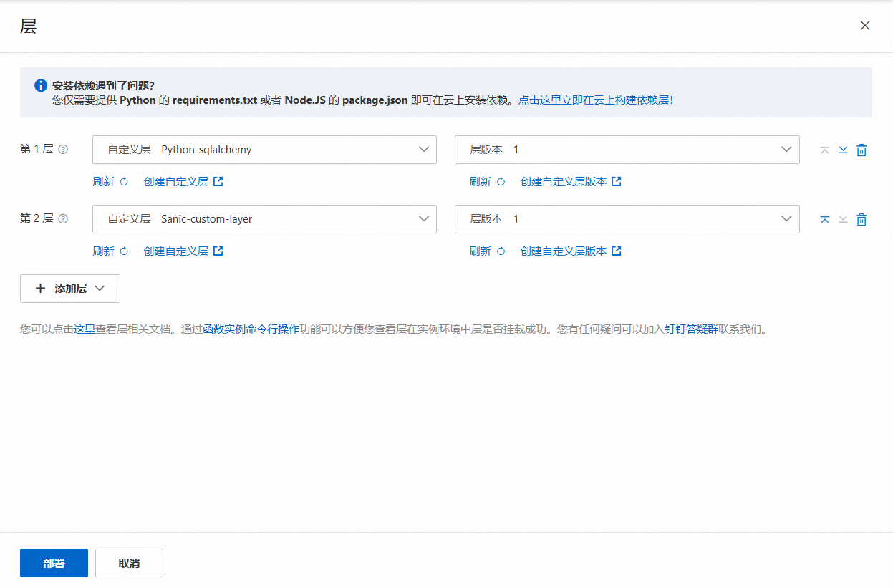Click the refresh icon under layer 1 version dropdown

[501, 182]
